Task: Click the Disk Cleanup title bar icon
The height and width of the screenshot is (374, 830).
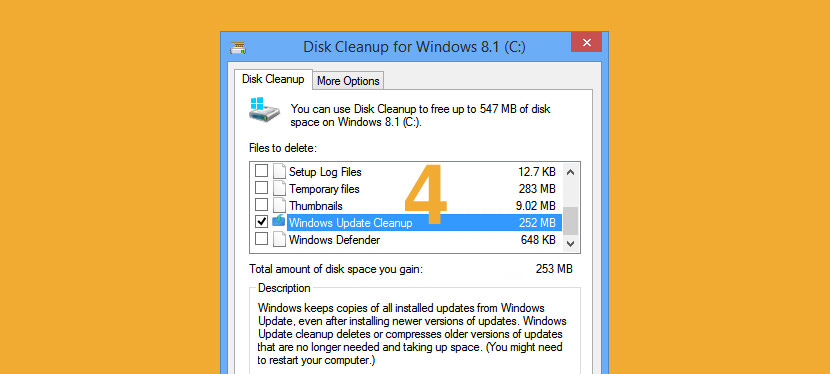Action: (x=238, y=48)
